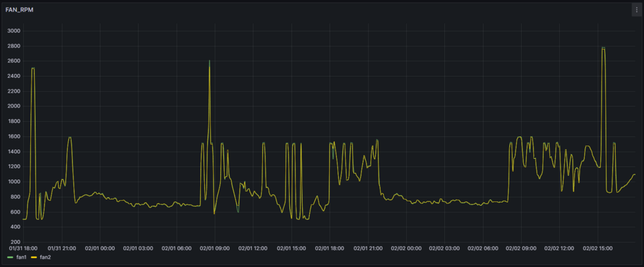Image resolution: width=644 pixels, height=267 pixels.
Task: Click the 02/02 09:00 time axis label
Action: (x=521, y=248)
